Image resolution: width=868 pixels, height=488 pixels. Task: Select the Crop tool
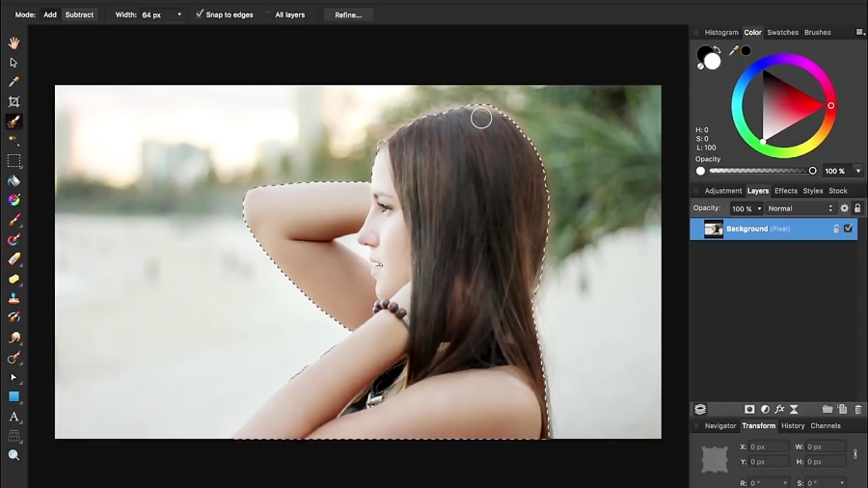click(x=14, y=102)
